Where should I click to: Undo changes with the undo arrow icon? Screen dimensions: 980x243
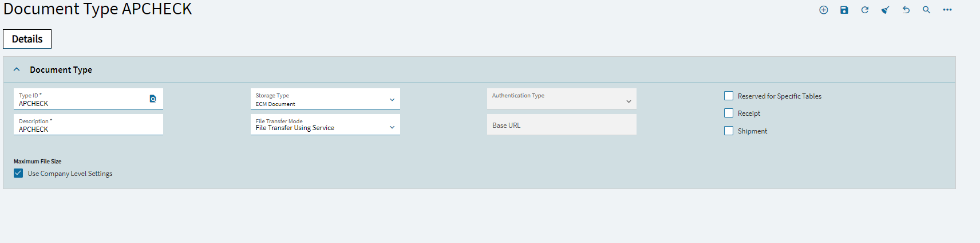[x=906, y=10]
